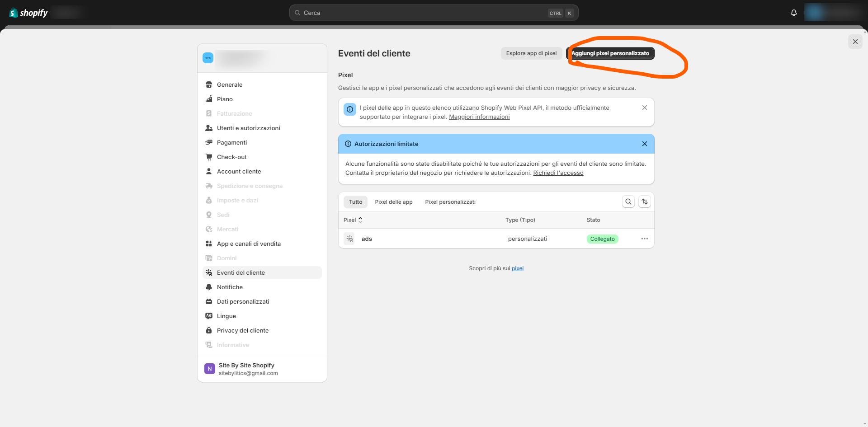Click the notification bell icon

[793, 13]
